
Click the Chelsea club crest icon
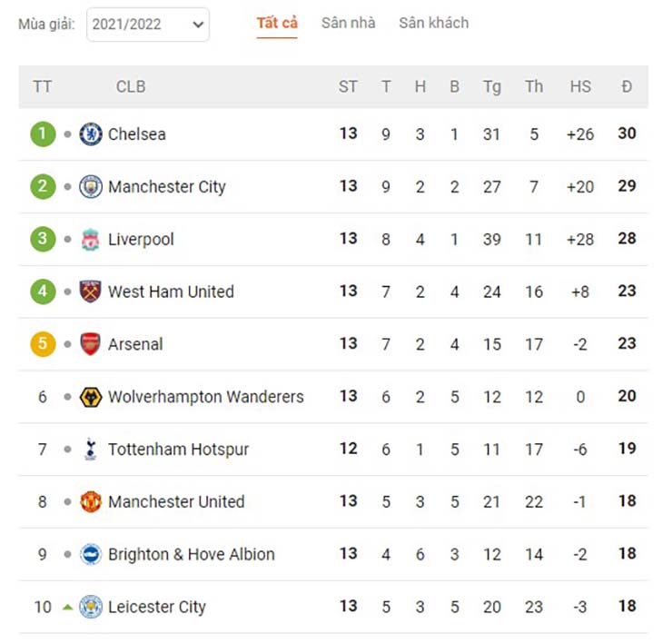click(91, 134)
